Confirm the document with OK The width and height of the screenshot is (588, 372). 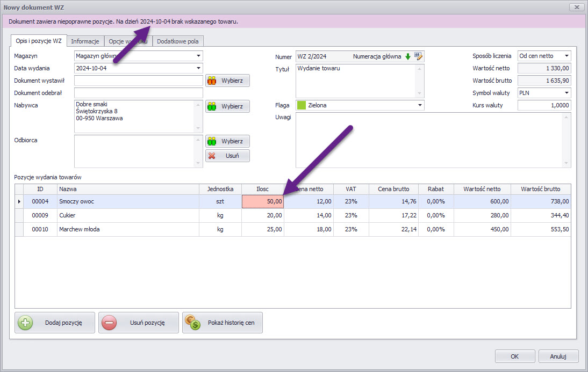[514, 356]
